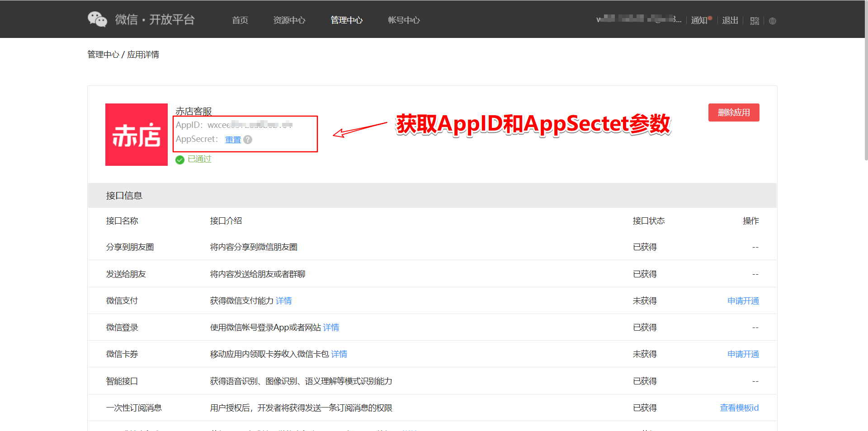Click 重置 link next to AppSecret
Screen dimensions: 868x431
coord(233,140)
